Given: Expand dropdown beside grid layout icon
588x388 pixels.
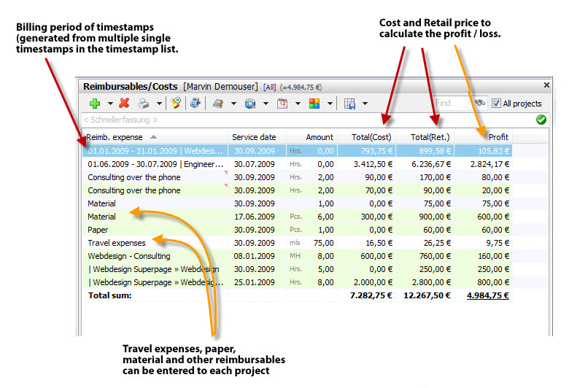Looking at the screenshot, I should 365,104.
